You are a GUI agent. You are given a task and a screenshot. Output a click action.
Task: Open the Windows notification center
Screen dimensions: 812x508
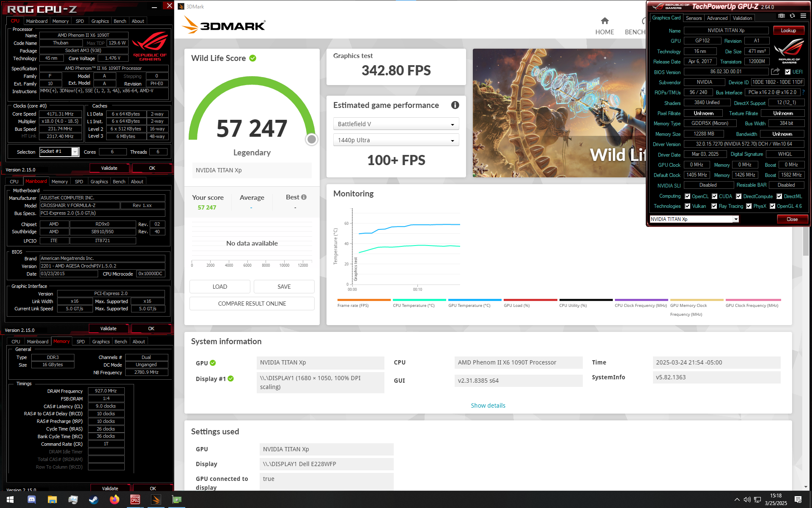point(798,500)
